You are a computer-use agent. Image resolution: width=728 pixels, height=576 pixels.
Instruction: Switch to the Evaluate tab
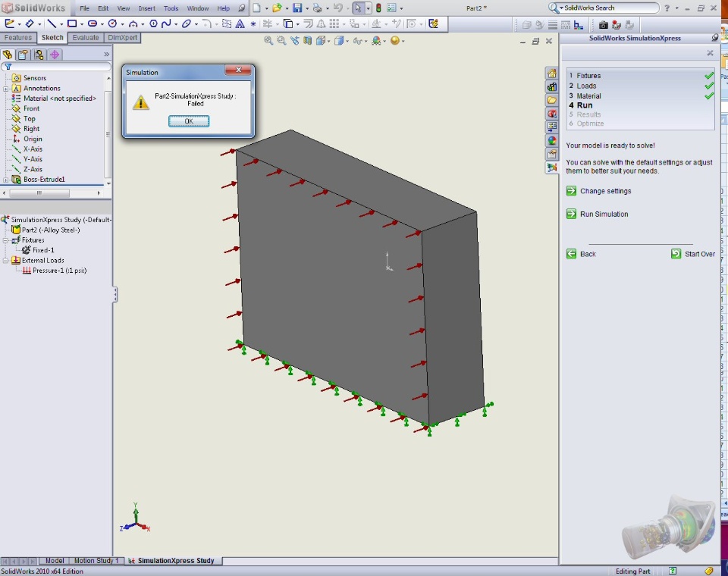86,38
